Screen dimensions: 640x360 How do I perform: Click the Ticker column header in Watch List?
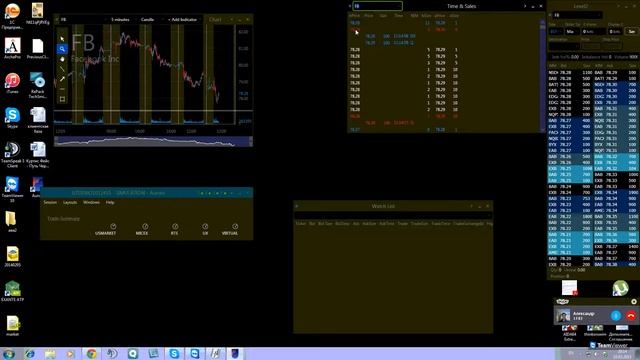click(x=301, y=224)
